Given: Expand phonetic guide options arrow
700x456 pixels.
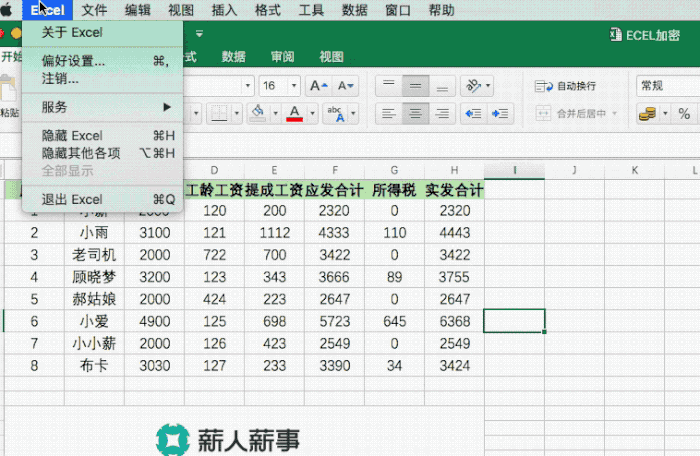Looking at the screenshot, I should (353, 113).
